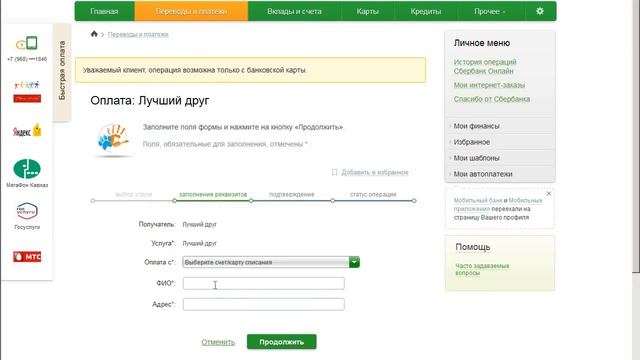
Task: Open the Мои интернет-заказы link
Action: point(489,85)
